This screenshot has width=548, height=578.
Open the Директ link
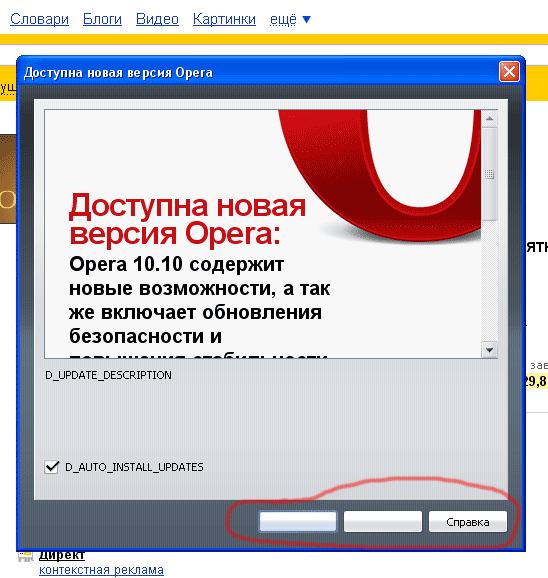(62, 555)
